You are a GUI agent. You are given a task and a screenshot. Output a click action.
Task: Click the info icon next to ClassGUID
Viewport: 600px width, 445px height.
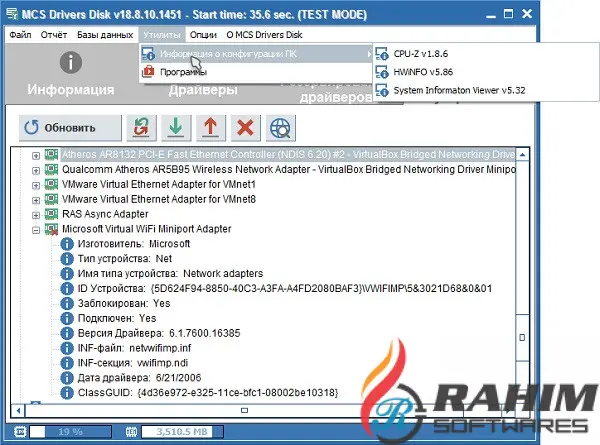67,393
